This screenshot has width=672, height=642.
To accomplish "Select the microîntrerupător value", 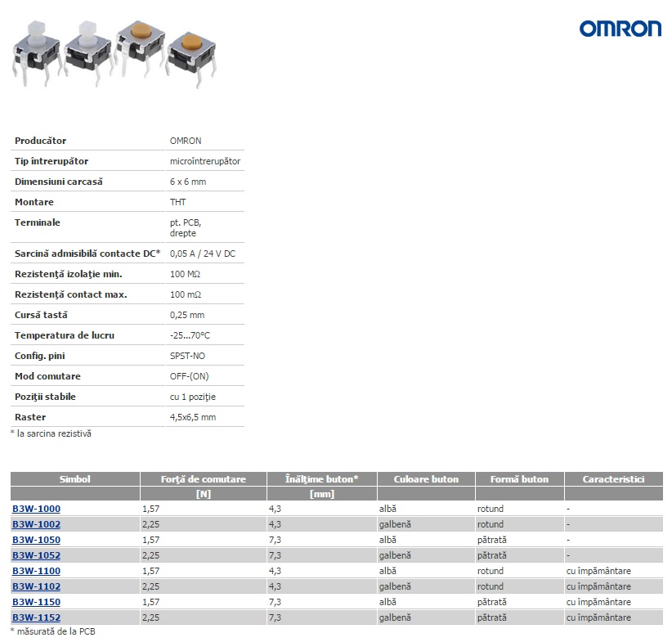I will tap(205, 161).
